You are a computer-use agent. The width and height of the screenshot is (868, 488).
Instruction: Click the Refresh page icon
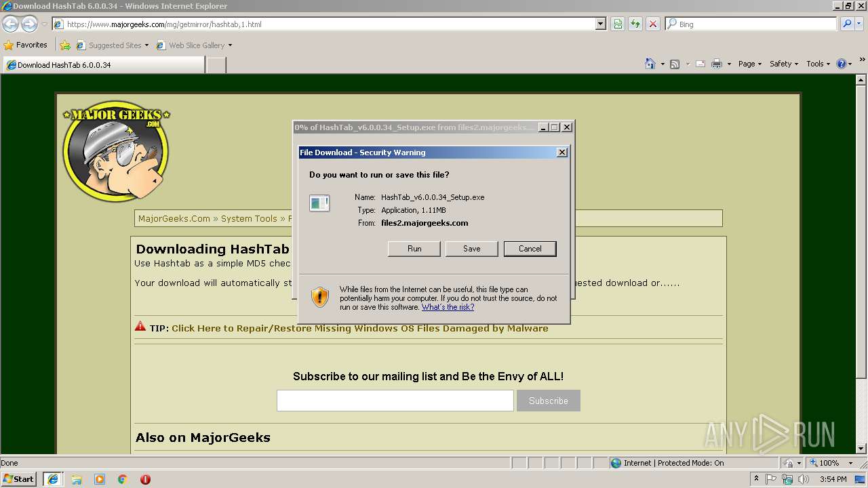tap(635, 24)
